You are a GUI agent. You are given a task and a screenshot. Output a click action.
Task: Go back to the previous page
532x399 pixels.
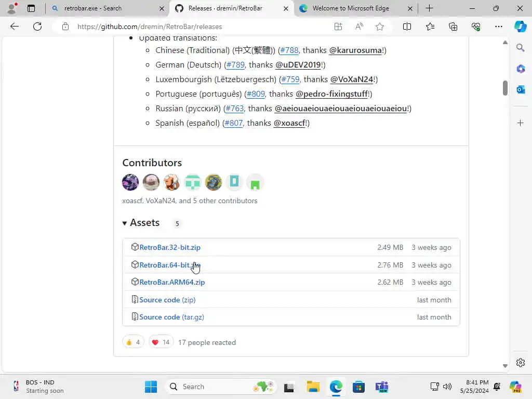pyautogui.click(x=14, y=26)
